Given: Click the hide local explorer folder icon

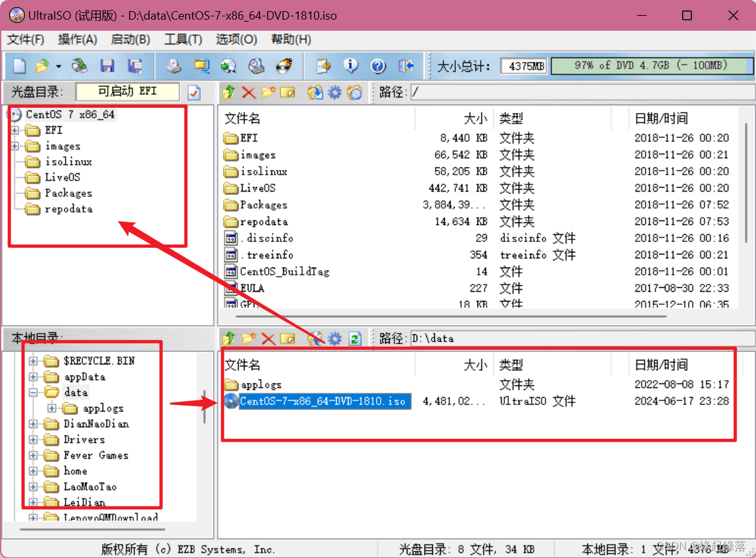Looking at the screenshot, I should 354,92.
